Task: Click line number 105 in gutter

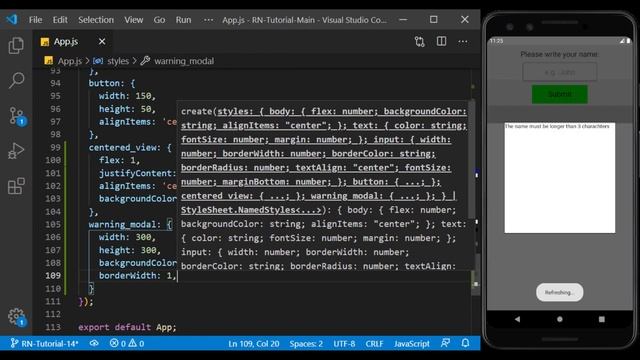Action: pos(53,224)
